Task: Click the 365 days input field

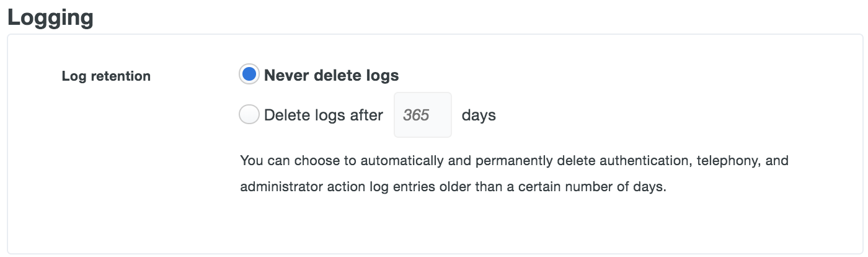Action: 422,115
